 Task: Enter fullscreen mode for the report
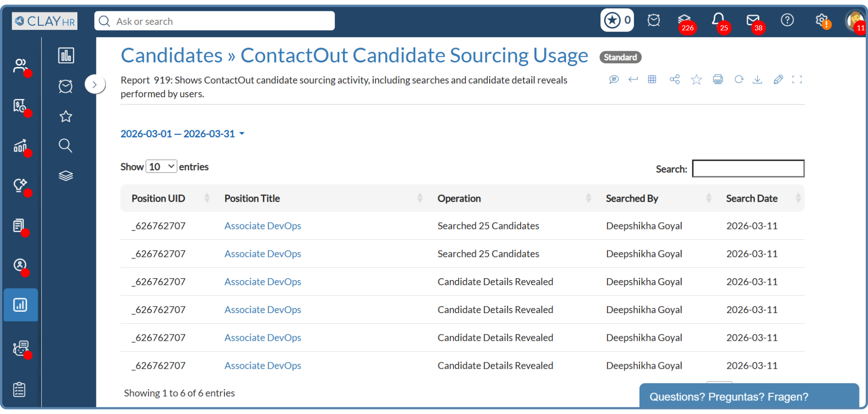pyautogui.click(x=797, y=80)
